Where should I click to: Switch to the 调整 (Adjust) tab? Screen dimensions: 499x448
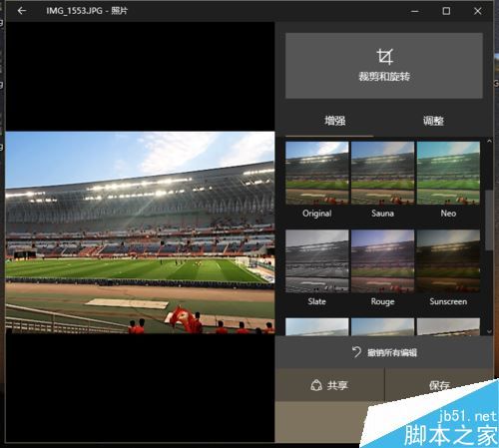[x=433, y=121]
